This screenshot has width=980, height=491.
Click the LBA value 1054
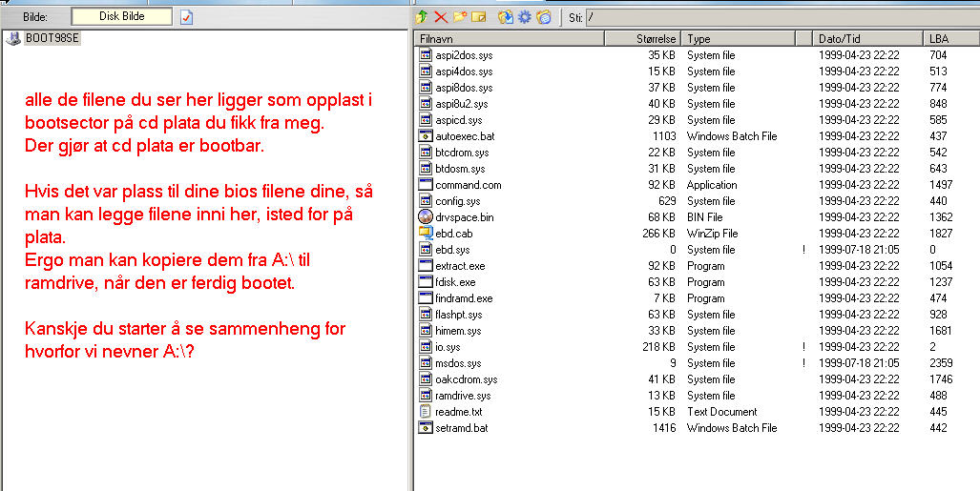tap(941, 266)
